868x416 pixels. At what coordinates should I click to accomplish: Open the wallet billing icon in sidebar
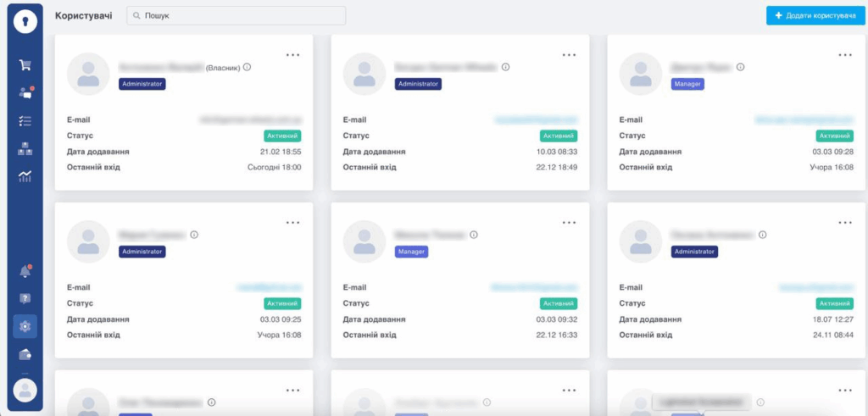tap(25, 353)
